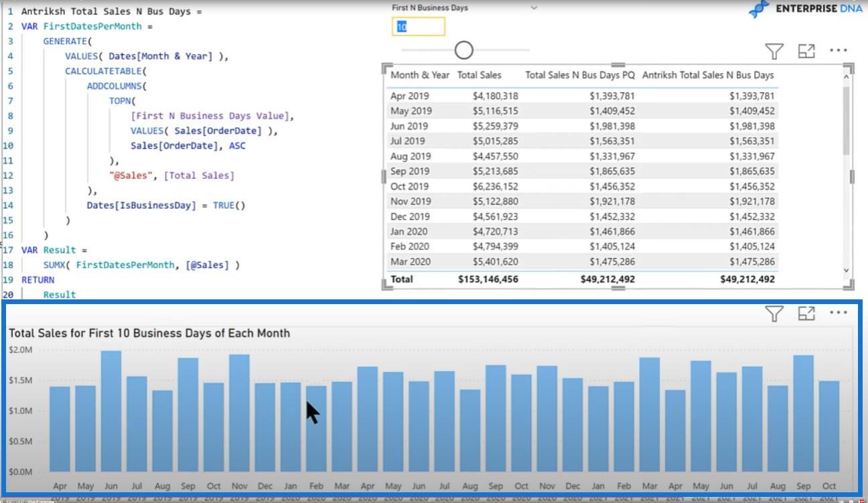Image resolution: width=868 pixels, height=503 pixels.
Task: Sort by the Total Sales column header
Action: 479,75
